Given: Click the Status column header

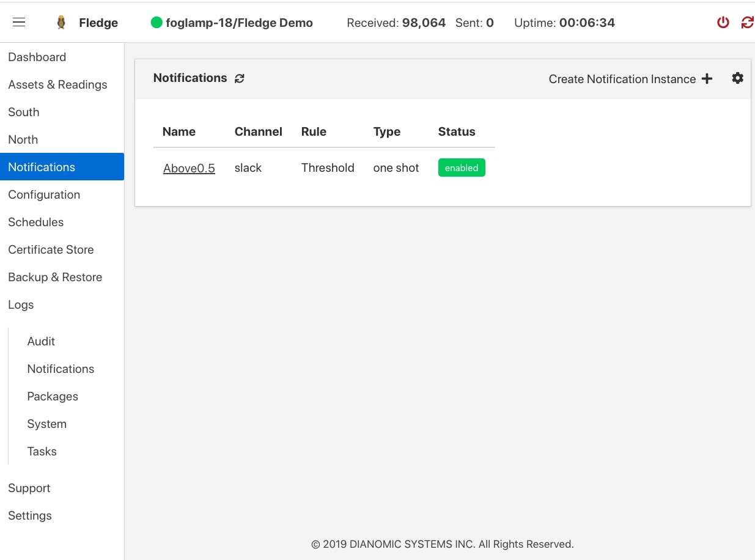Looking at the screenshot, I should click(x=457, y=131).
